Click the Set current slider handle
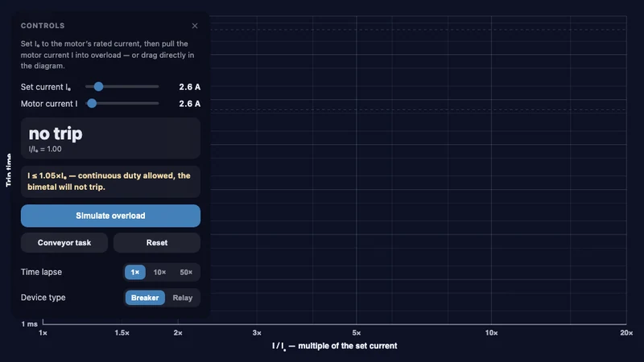644x362 pixels. click(x=98, y=87)
